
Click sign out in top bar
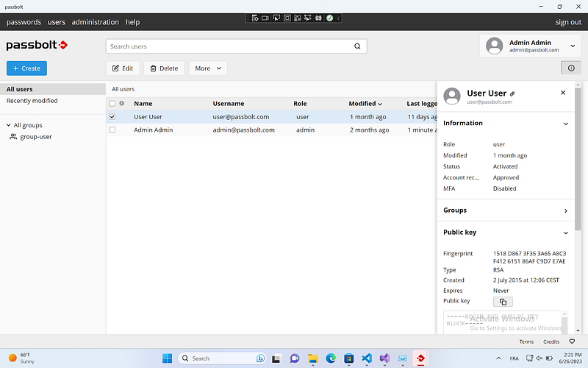[x=568, y=22]
